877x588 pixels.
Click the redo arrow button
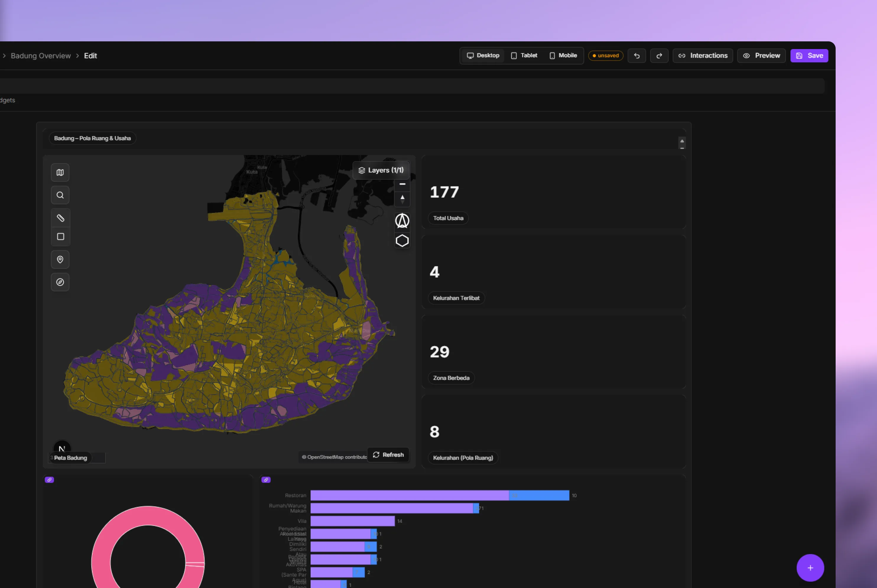coord(659,56)
